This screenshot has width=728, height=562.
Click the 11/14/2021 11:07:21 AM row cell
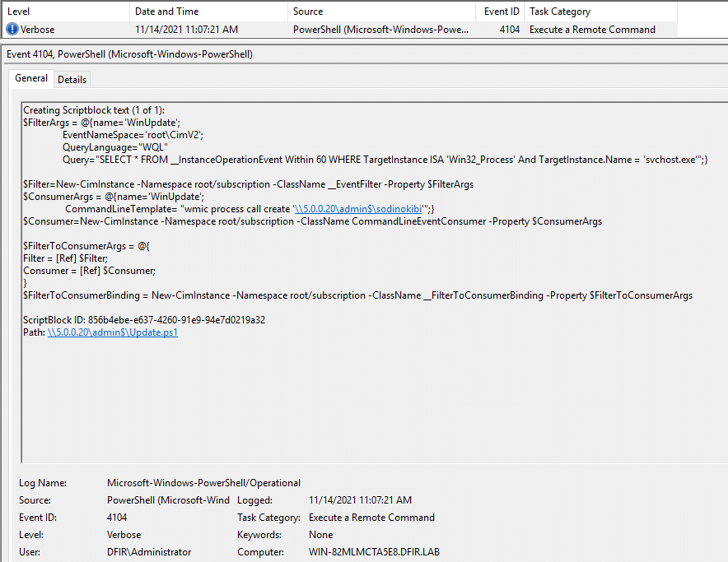pos(186,30)
